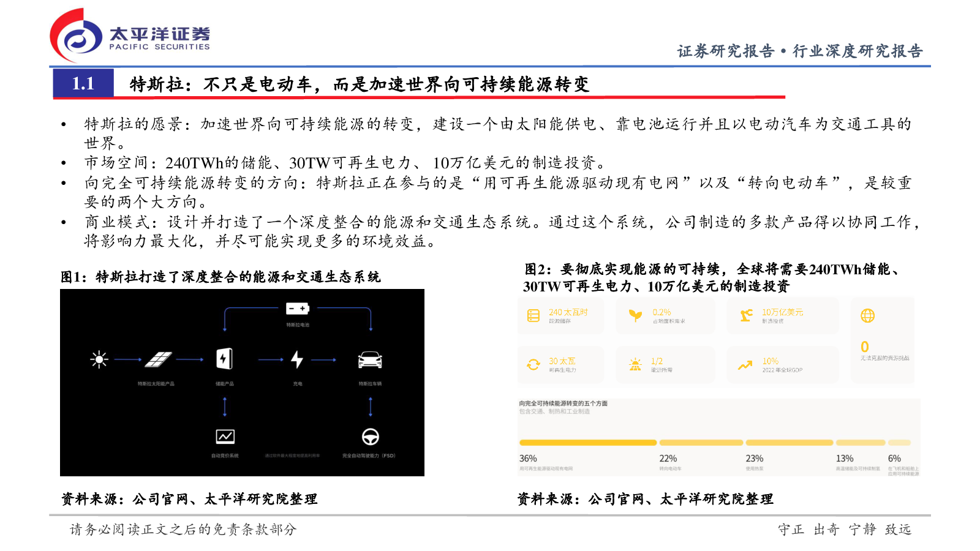Click the 13% percentage label
The height and width of the screenshot is (551, 980).
click(x=845, y=459)
